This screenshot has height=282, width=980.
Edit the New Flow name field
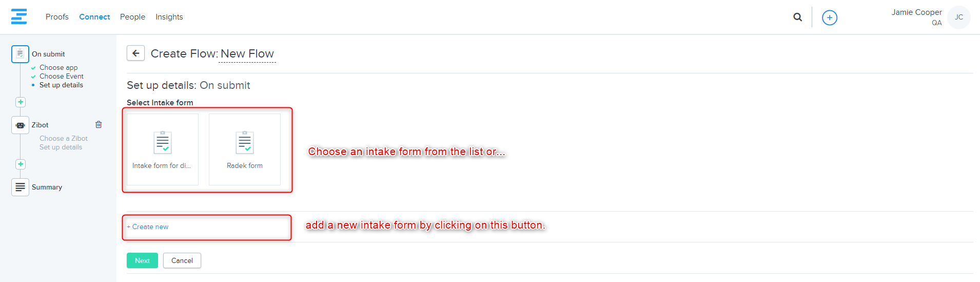[x=247, y=54]
